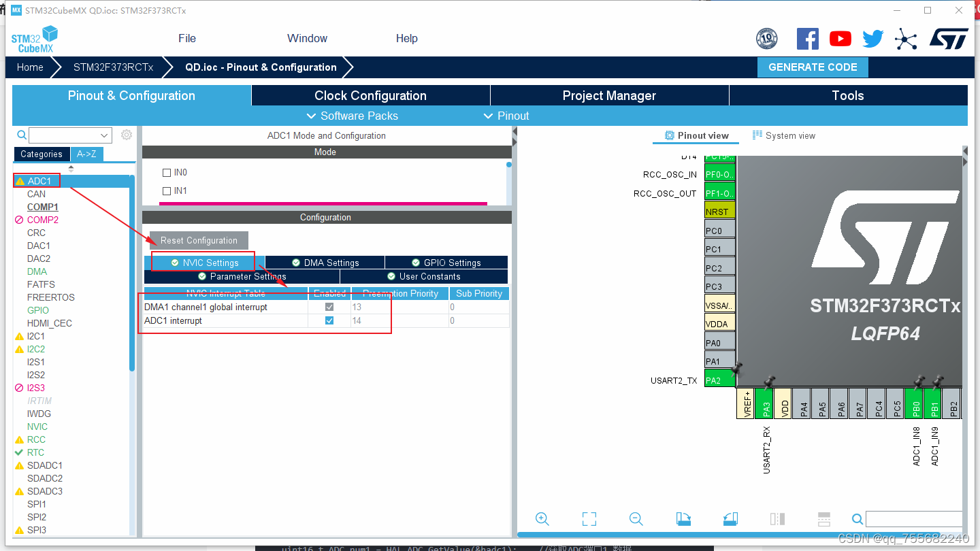
Task: Open the Help menu
Action: pos(407,39)
